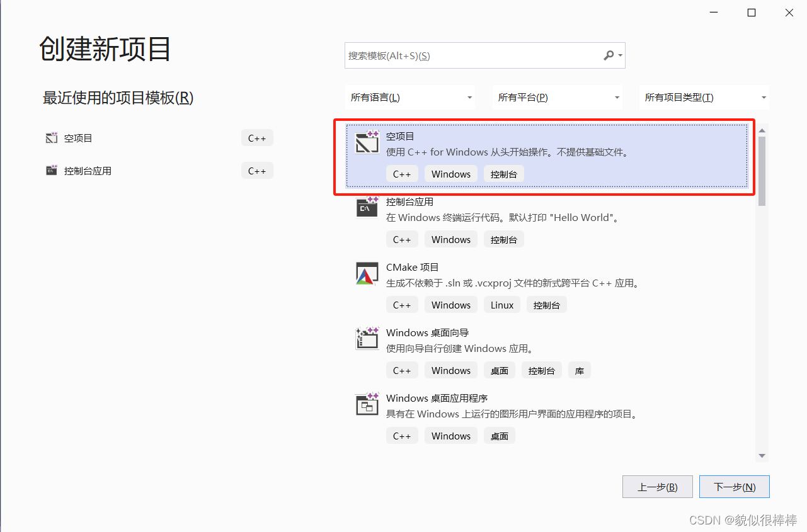Viewport: 807px width, 532px height.
Task: Click the template list scrollbar thumb
Action: [x=762, y=171]
